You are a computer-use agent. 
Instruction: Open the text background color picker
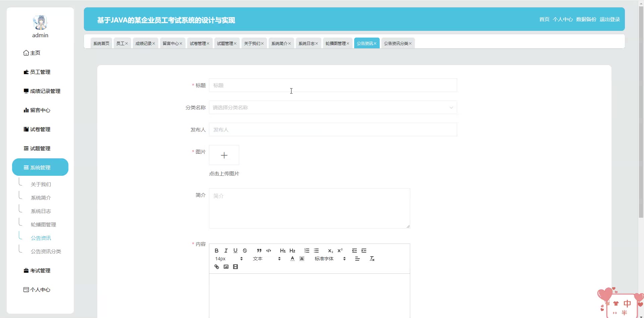(302, 259)
